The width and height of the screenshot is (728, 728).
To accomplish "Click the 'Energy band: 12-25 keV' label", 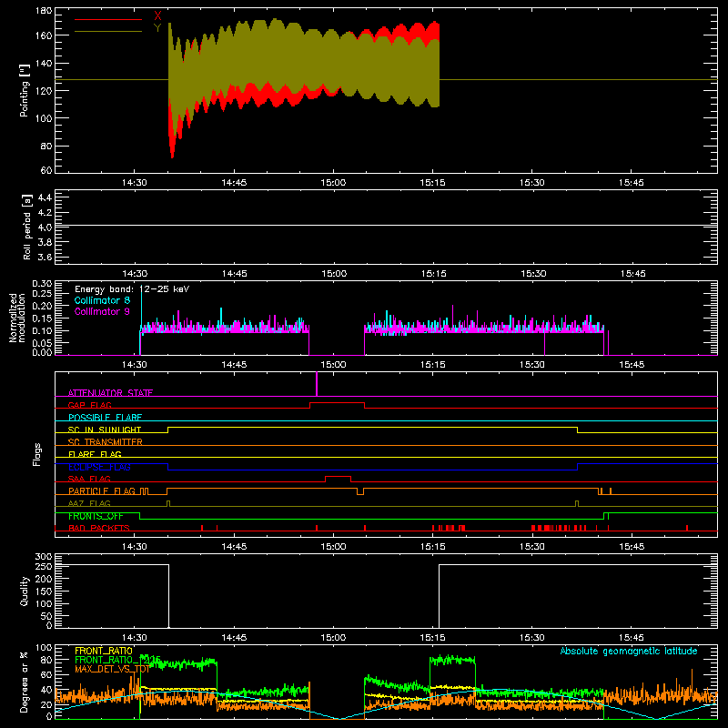I will pos(132,289).
